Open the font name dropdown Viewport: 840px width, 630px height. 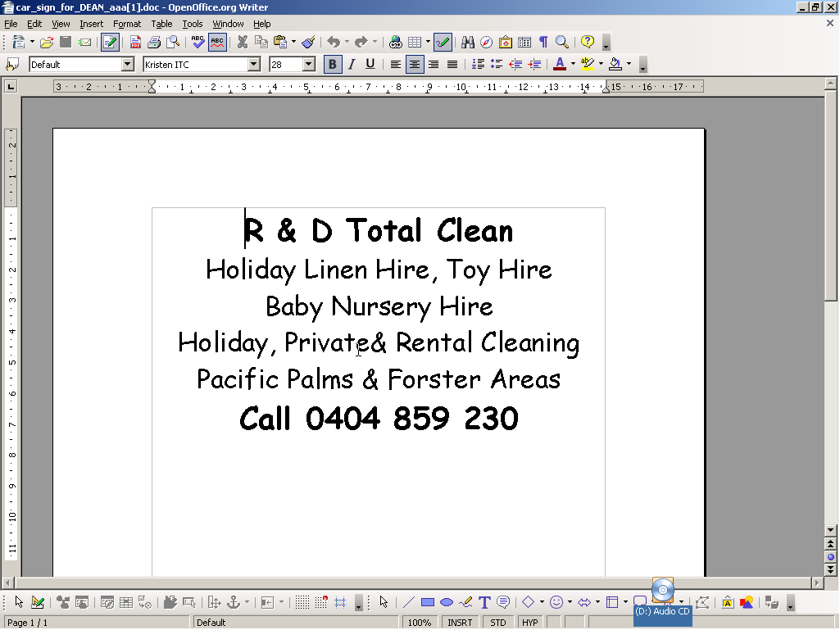tap(254, 64)
